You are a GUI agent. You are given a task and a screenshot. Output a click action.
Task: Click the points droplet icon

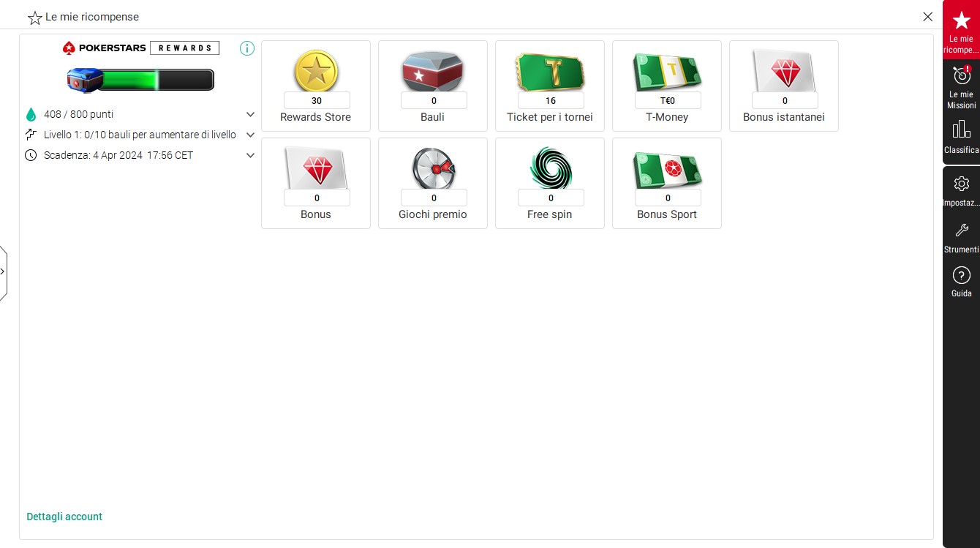pyautogui.click(x=31, y=115)
